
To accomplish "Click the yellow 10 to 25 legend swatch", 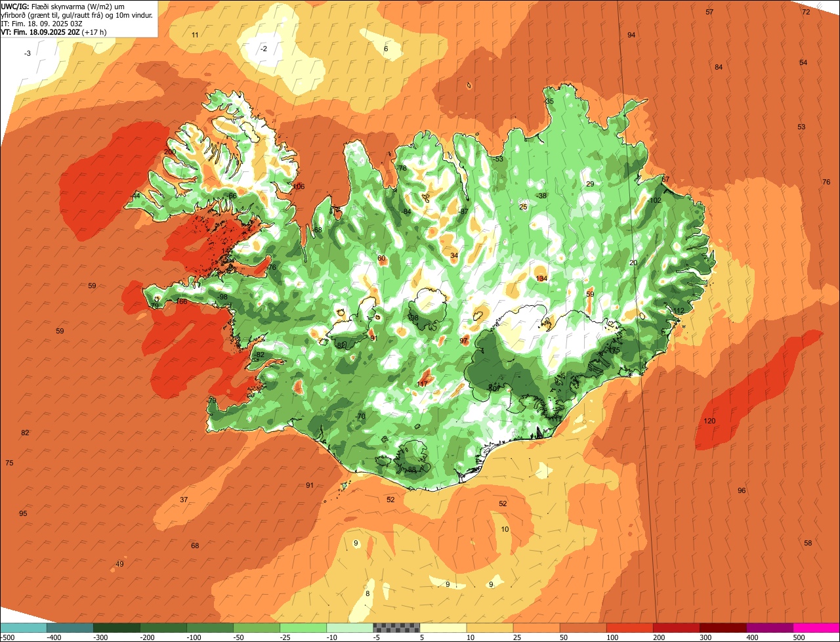I will pos(490,628).
